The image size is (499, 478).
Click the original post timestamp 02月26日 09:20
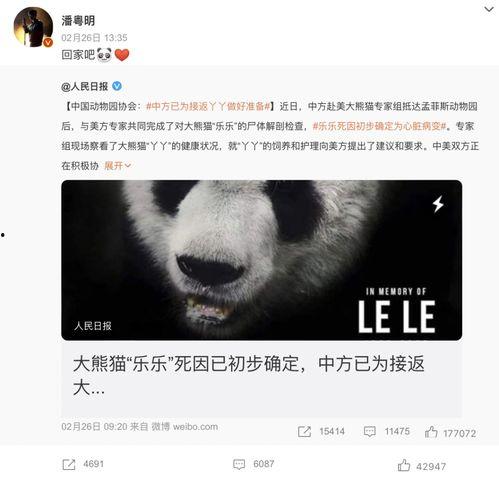[94, 427]
